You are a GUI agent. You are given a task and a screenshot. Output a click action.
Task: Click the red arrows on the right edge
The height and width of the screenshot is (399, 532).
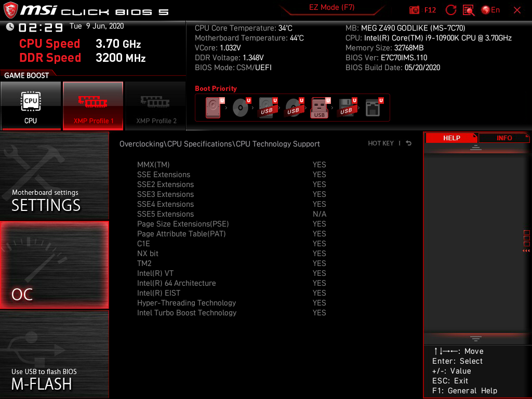(x=526, y=251)
